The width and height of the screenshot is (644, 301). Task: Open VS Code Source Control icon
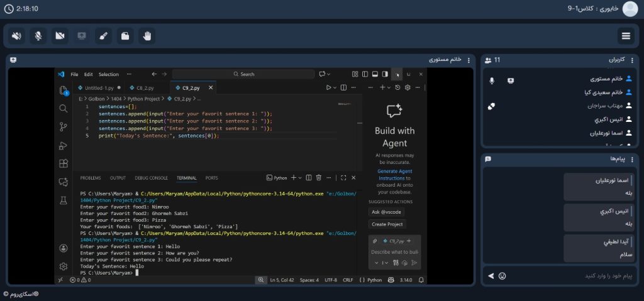click(63, 127)
